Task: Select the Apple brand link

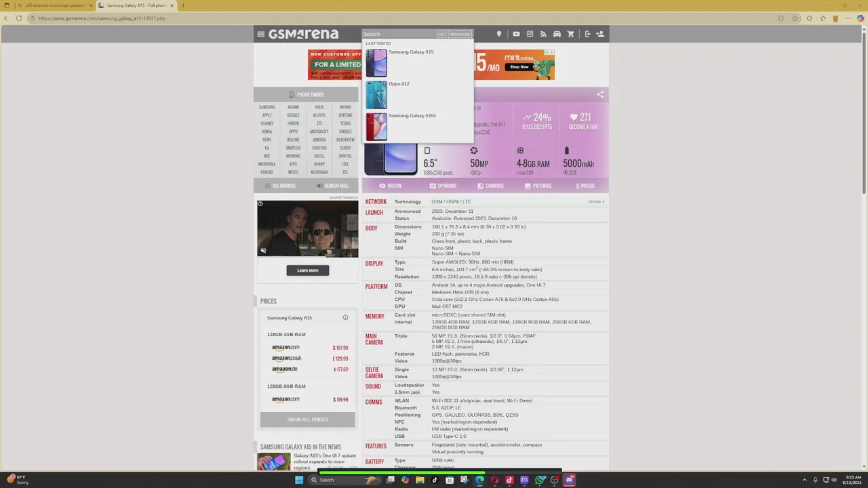Action: coord(267,115)
